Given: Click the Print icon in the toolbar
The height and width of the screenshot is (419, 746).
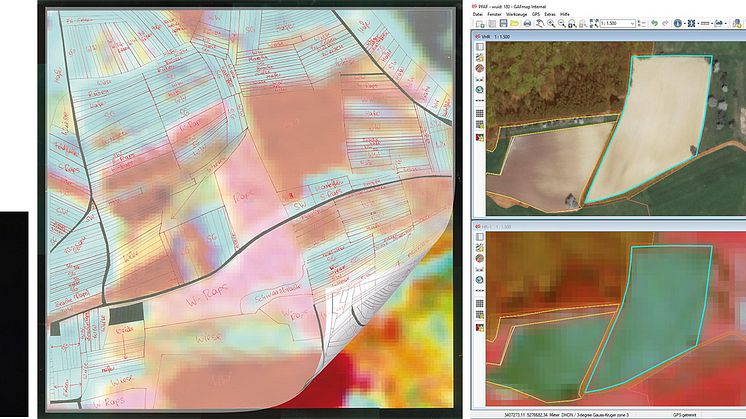Looking at the screenshot, I should [527, 23].
